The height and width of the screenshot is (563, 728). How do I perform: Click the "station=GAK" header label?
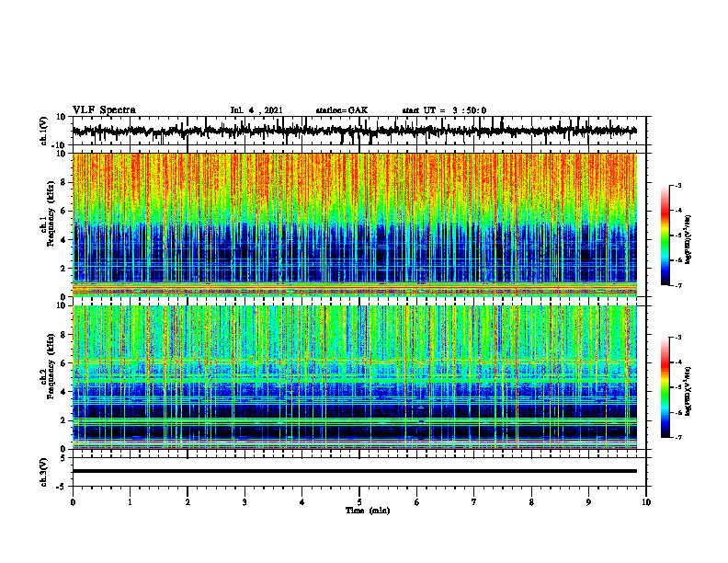[x=342, y=110]
